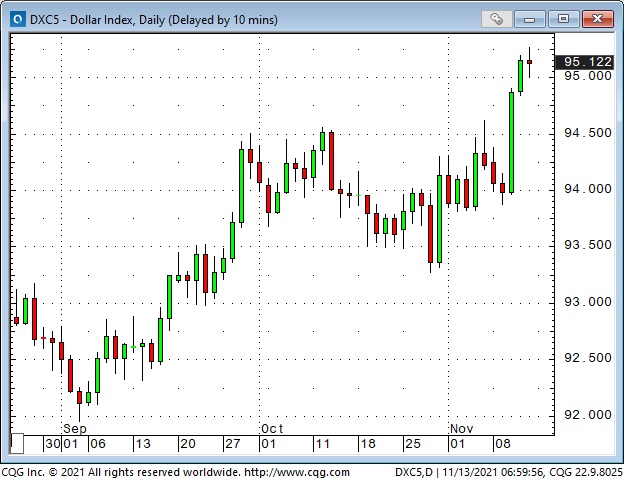Click the current price label 95.122

click(x=584, y=62)
